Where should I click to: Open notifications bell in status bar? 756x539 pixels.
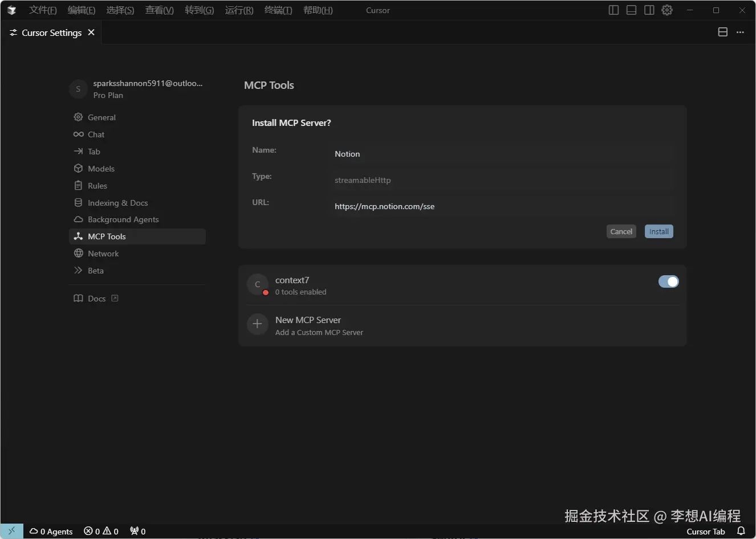741,531
